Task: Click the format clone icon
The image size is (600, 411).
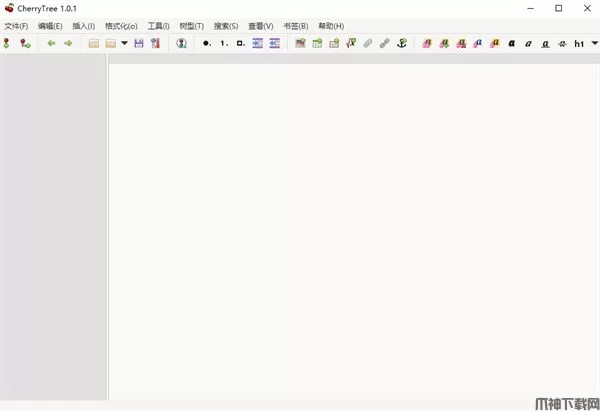Action: click(427, 43)
